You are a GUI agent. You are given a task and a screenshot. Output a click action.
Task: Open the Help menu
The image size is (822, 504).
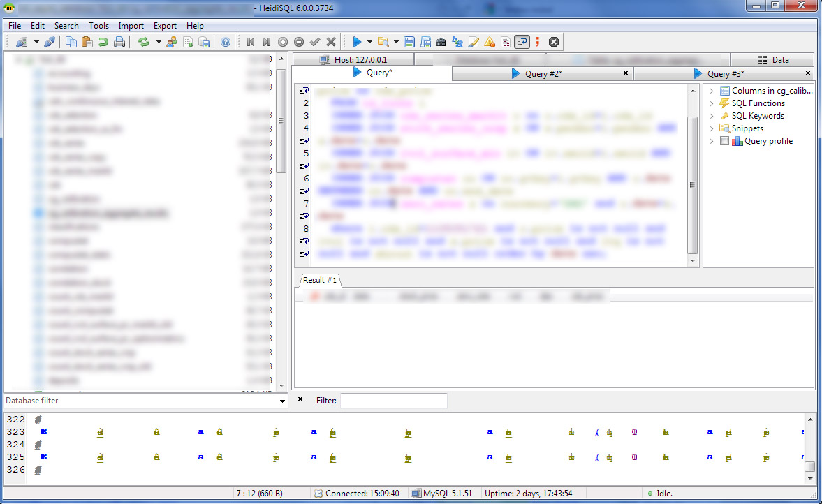click(195, 26)
